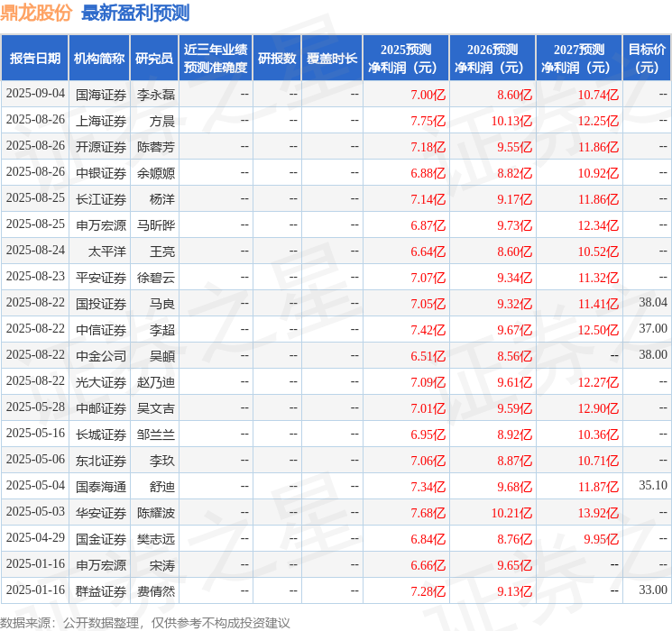The width and height of the screenshot is (672, 631).
Task: Select the 上海证券 institution cell
Action: [x=101, y=121]
